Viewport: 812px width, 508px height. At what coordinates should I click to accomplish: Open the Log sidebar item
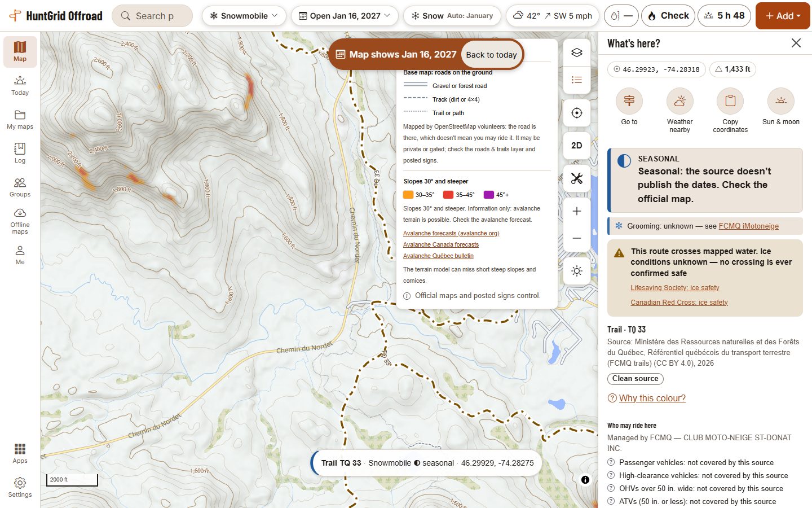click(20, 153)
